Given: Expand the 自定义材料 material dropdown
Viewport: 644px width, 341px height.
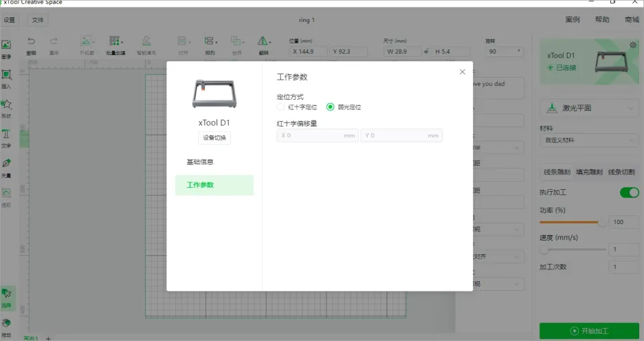Looking at the screenshot, I should tap(589, 140).
